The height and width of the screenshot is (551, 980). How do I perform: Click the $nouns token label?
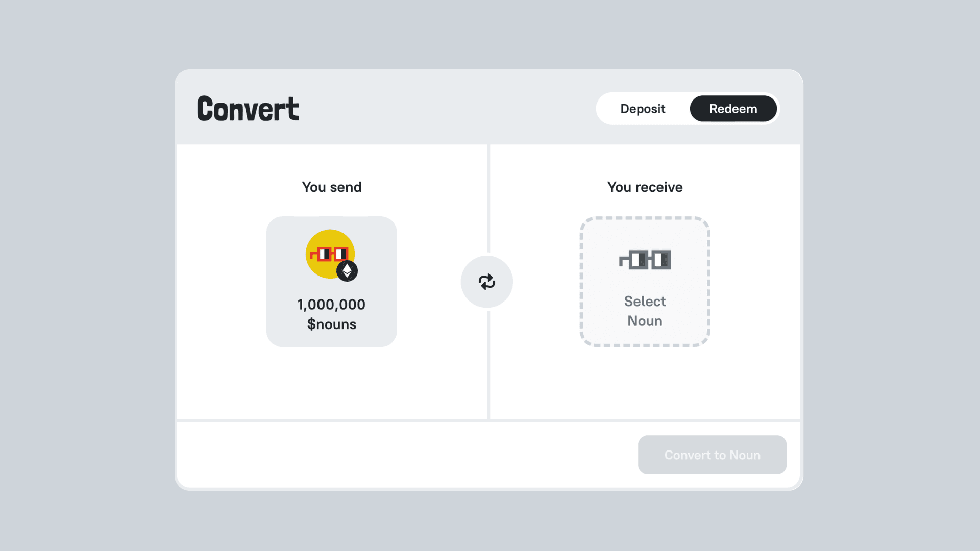click(331, 324)
